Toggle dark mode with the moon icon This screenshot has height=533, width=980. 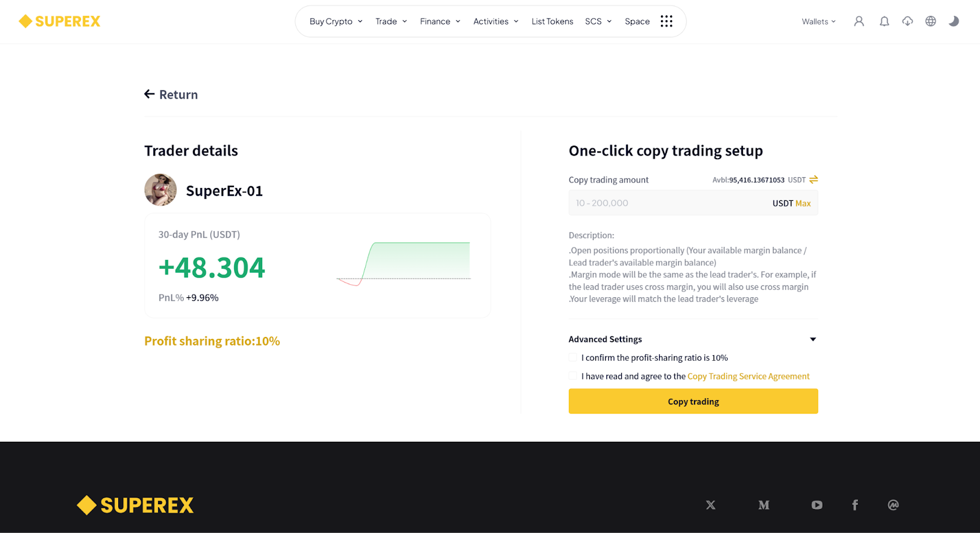click(954, 21)
